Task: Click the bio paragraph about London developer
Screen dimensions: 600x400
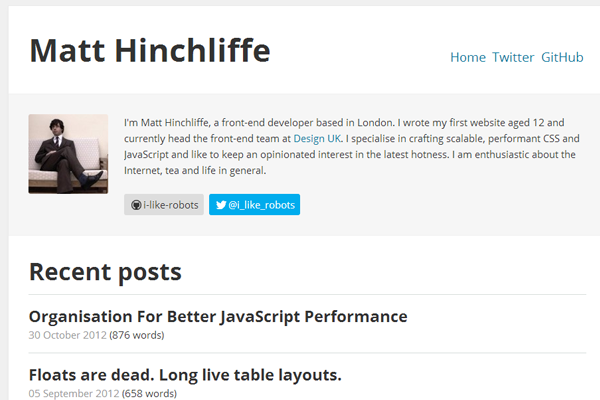Action: [x=351, y=147]
